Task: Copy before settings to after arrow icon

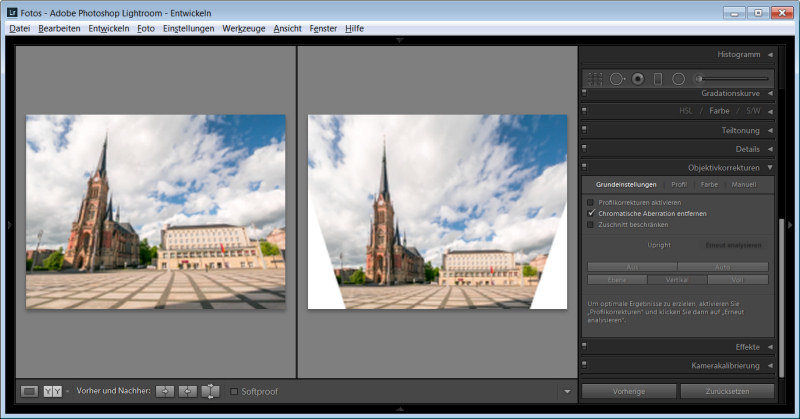Action: coord(164,391)
